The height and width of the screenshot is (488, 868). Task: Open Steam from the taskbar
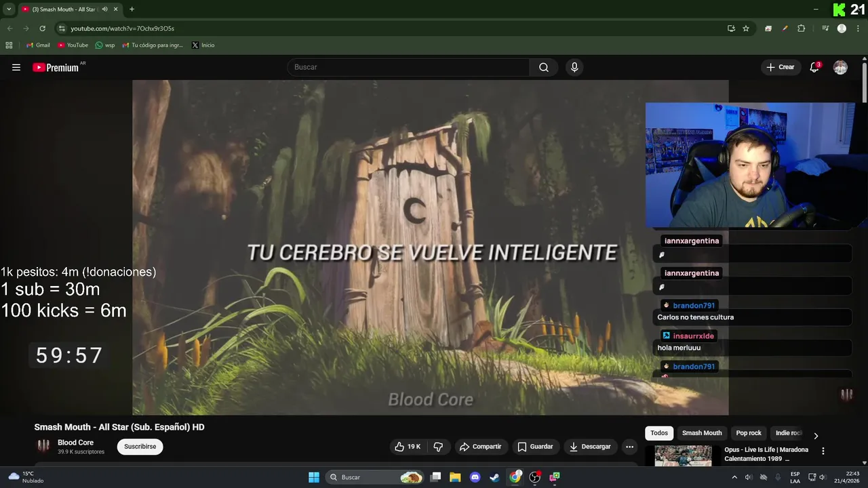[x=494, y=477]
